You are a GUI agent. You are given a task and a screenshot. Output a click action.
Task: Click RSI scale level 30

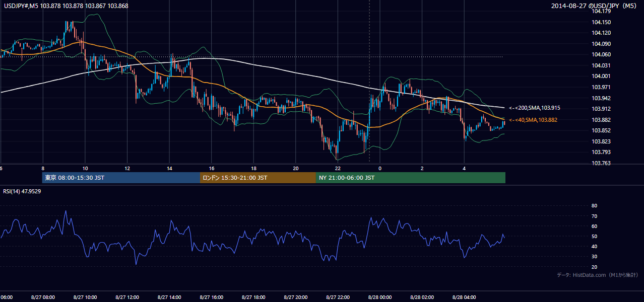coord(594,256)
